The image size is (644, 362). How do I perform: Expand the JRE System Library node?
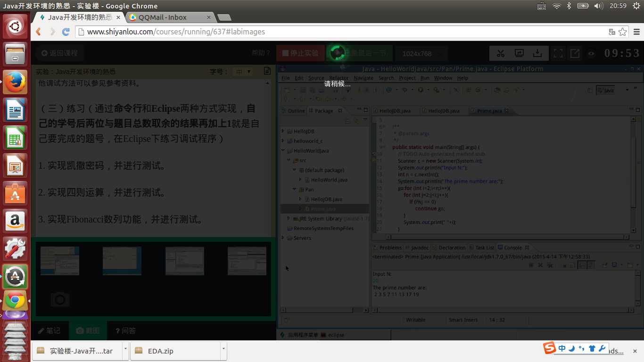click(289, 219)
